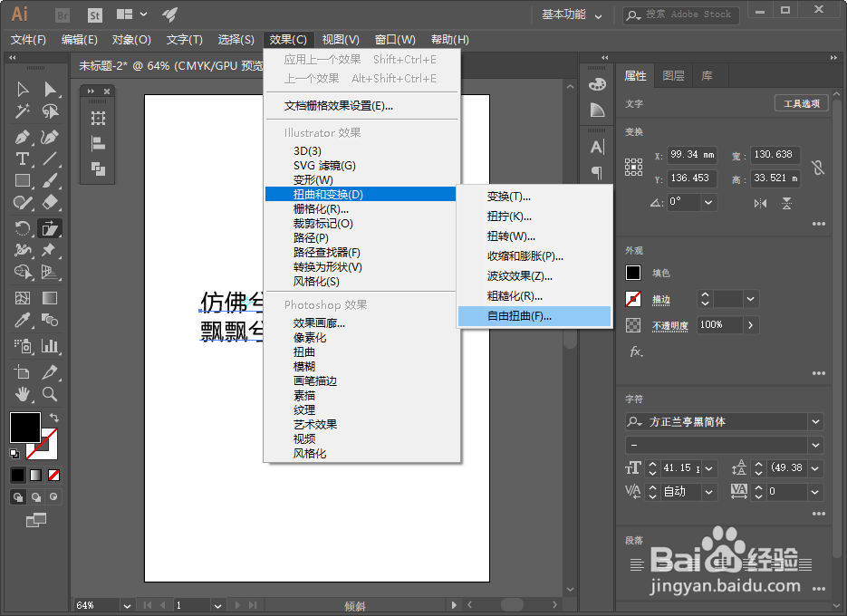Toggle the width/height constrain proportions link
847x616 pixels.
pos(819,167)
